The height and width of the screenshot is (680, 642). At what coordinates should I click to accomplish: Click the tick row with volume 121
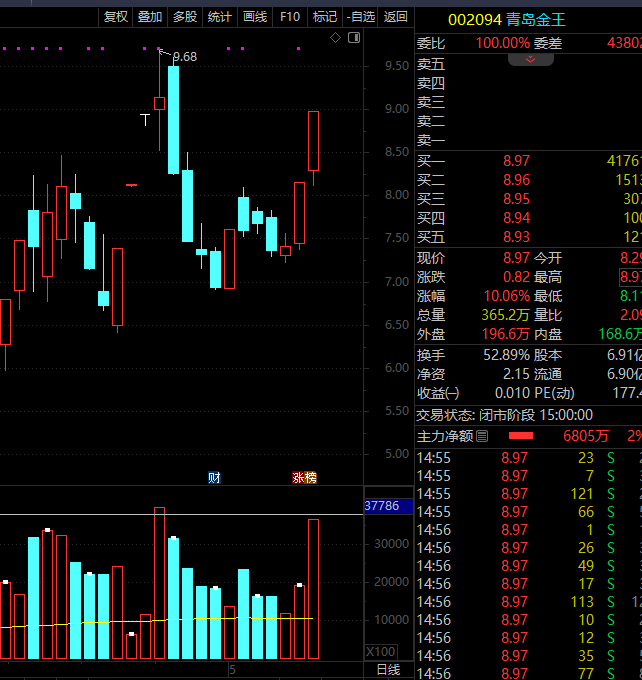(x=529, y=494)
